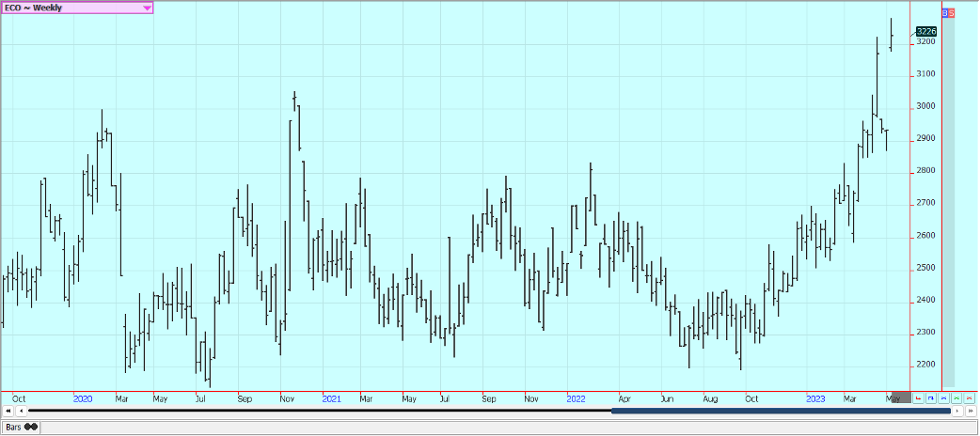
Task: Click the 2022 year label on time axis
Action: [576, 398]
